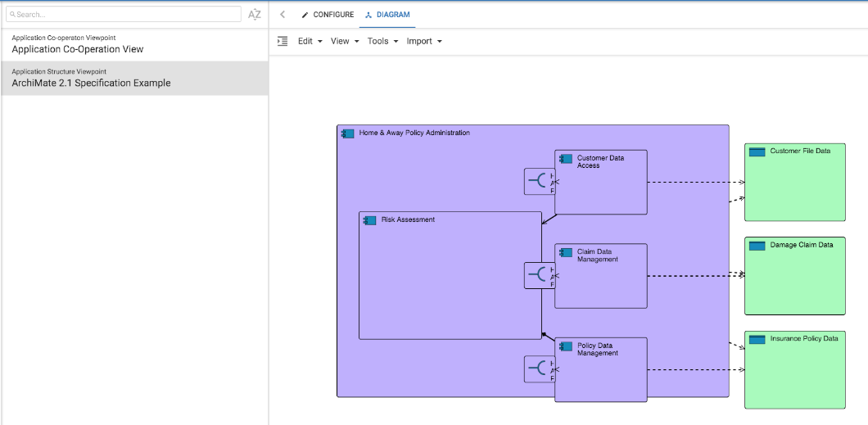Switch to the Configure tab
This screenshot has width=868, height=425.
coord(328,15)
